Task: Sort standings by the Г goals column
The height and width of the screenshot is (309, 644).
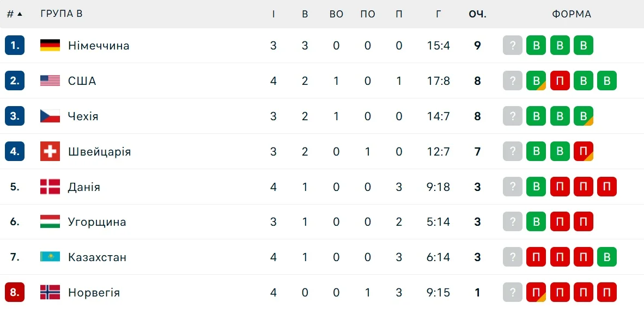Action: (439, 14)
